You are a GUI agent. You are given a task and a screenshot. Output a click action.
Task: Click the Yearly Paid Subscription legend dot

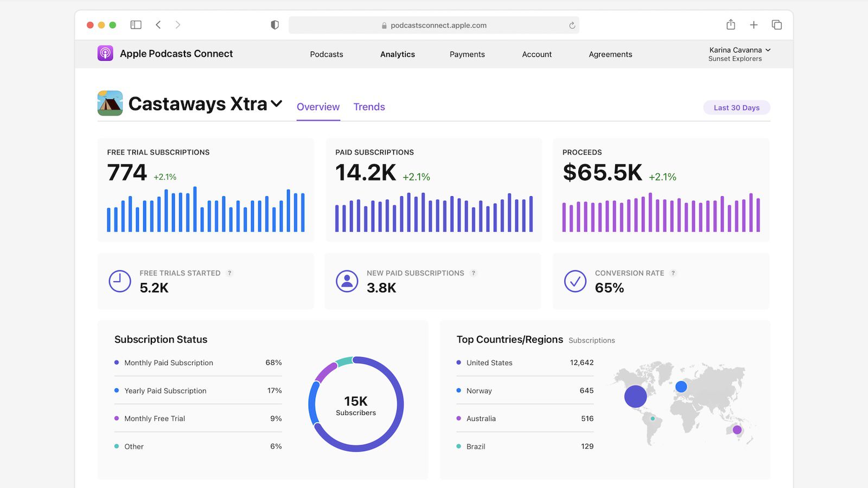(x=116, y=390)
